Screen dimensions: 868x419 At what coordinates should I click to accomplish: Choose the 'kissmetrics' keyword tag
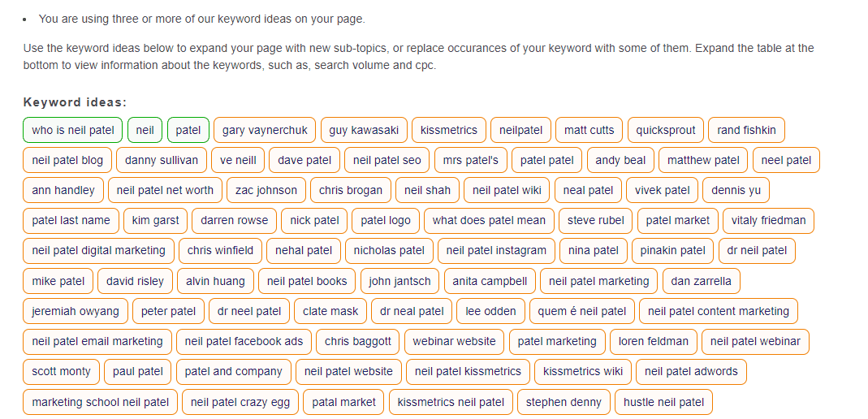pos(449,130)
